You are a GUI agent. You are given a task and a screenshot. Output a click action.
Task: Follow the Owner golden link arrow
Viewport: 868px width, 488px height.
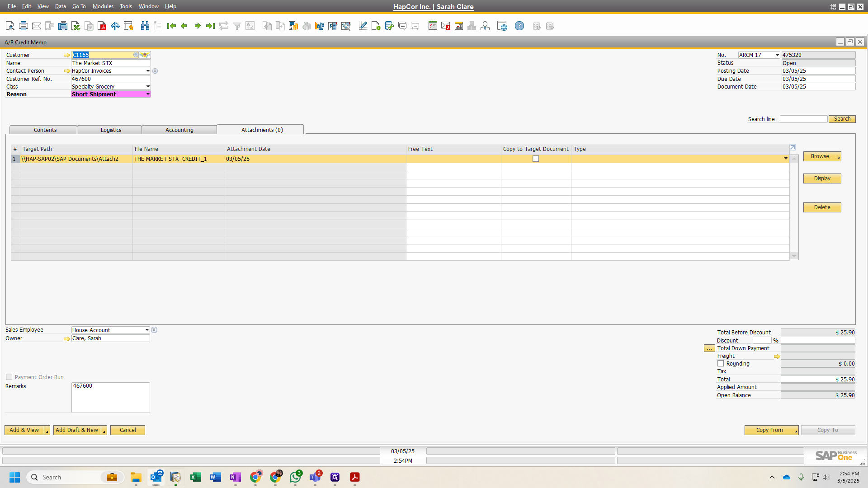pos(67,338)
